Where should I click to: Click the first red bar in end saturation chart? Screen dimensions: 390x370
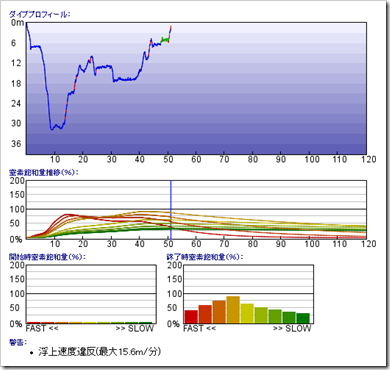coord(191,317)
